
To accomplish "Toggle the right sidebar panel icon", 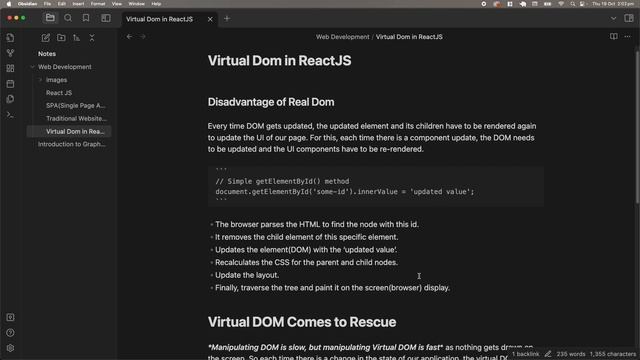I will pos(629,18).
